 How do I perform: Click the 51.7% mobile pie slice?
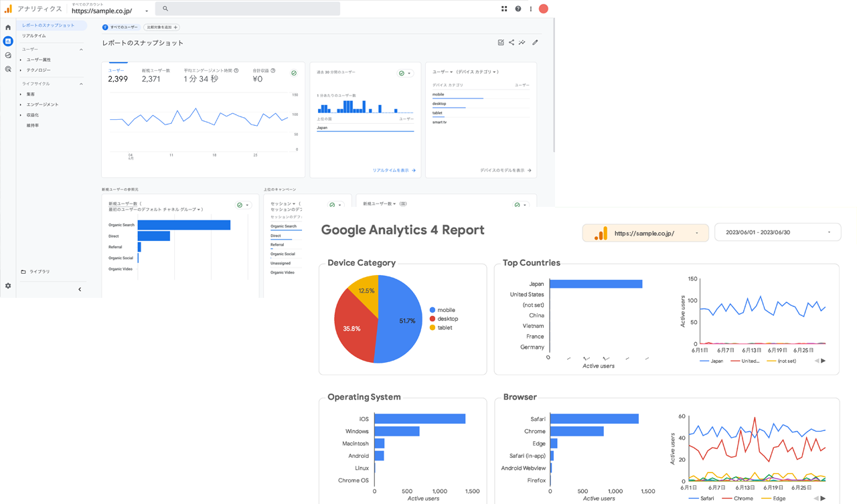[400, 320]
